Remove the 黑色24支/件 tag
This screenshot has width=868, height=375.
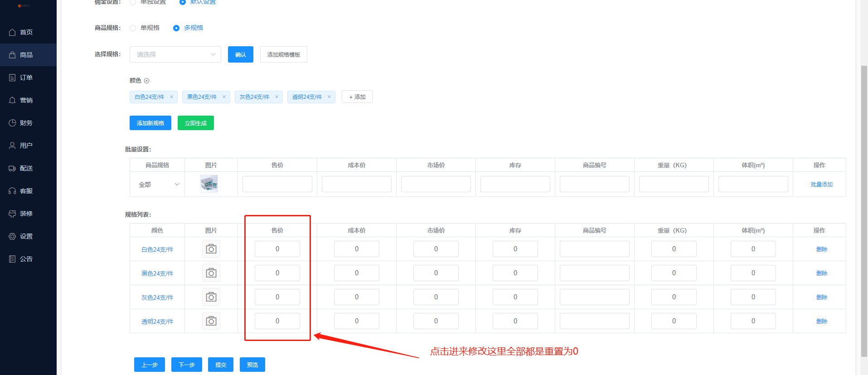[224, 97]
